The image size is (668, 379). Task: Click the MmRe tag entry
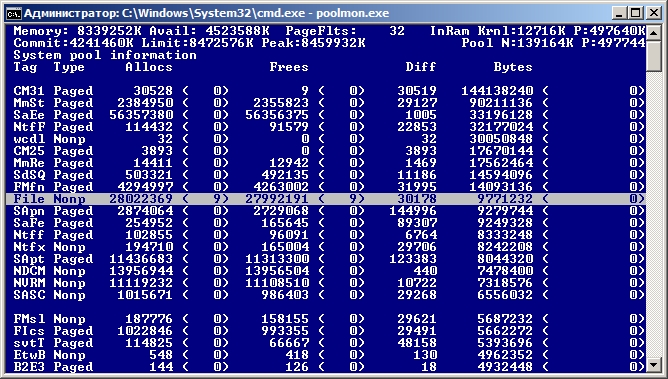(29, 163)
